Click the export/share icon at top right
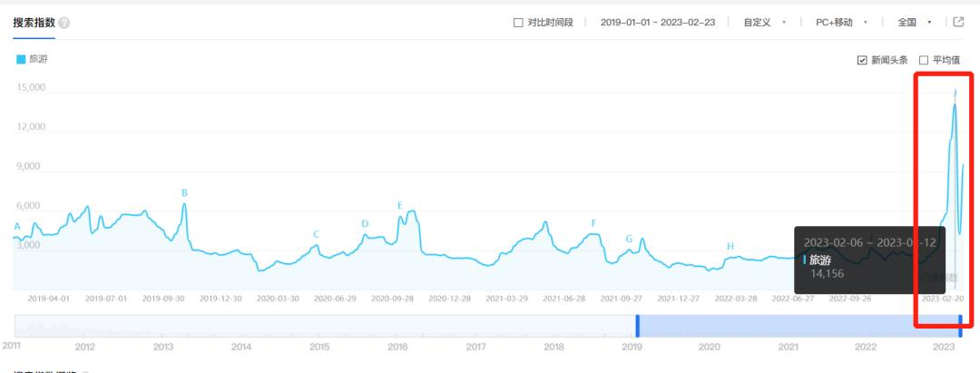 coord(958,22)
